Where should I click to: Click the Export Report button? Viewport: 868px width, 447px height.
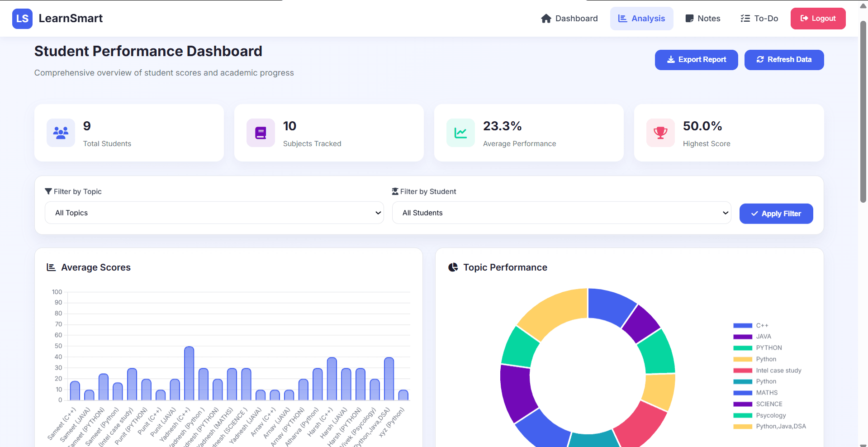click(x=696, y=60)
